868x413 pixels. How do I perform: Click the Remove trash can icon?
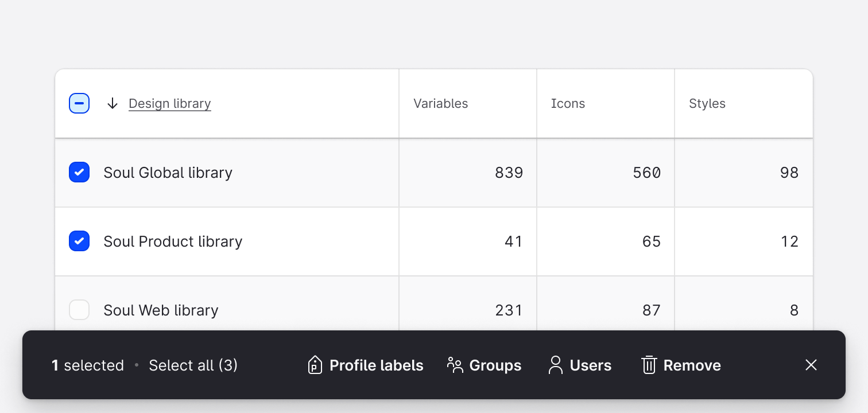click(649, 365)
